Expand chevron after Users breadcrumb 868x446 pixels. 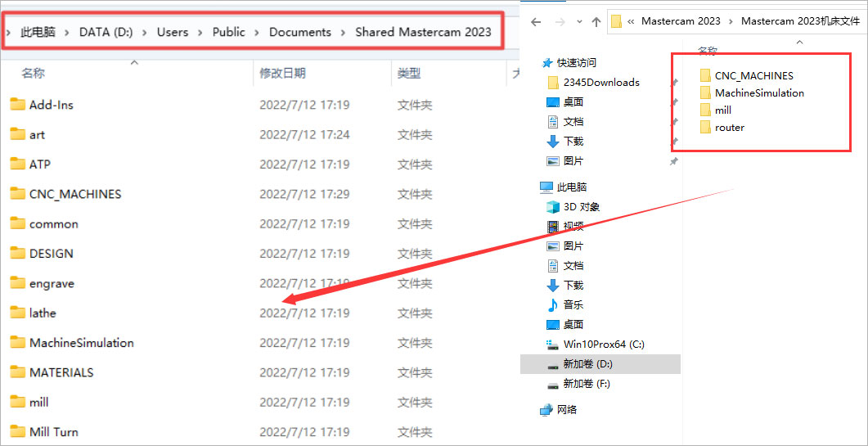click(x=200, y=32)
